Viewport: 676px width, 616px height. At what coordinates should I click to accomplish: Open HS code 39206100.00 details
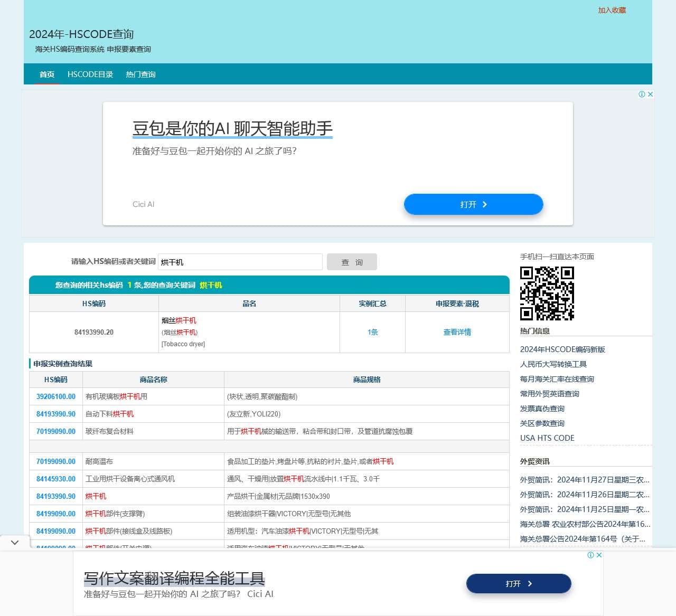point(55,396)
